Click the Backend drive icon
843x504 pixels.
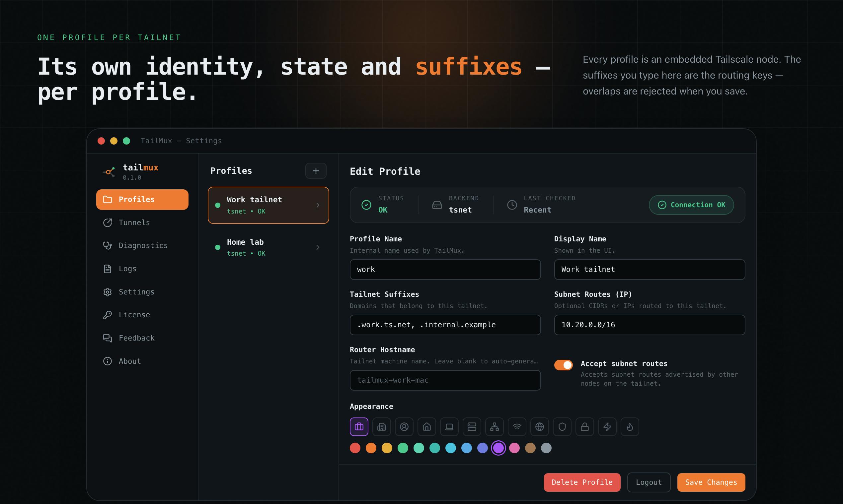[437, 205]
